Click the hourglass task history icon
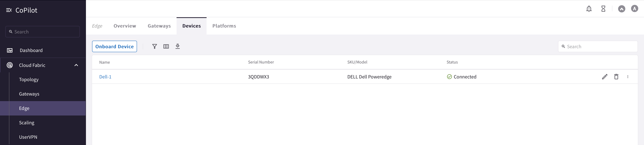Screen dimensions: 644x145 603,8
